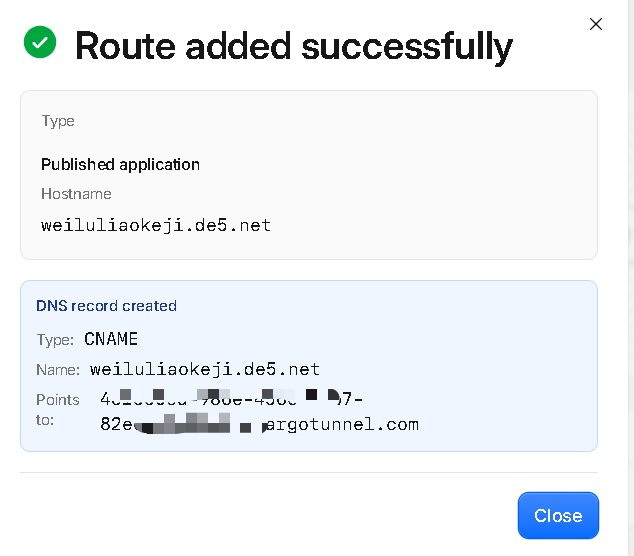Dismiss dialog with the X icon
Image resolution: width=634 pixels, height=556 pixels.
[596, 24]
